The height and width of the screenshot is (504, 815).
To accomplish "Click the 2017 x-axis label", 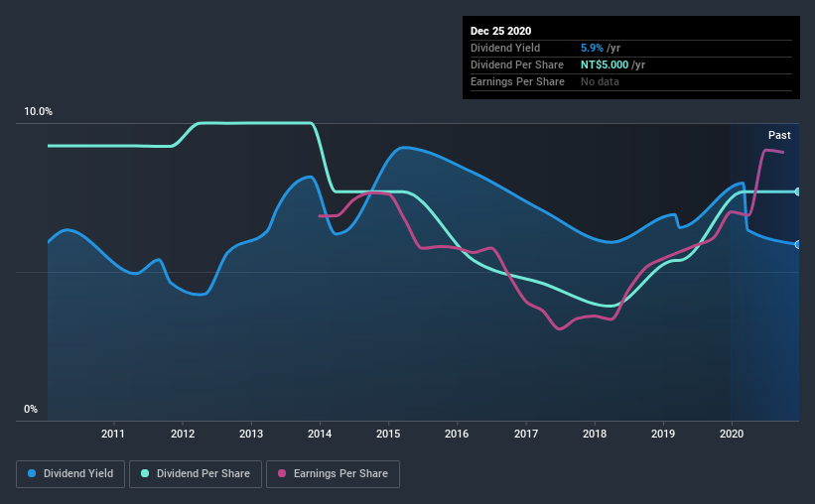I will (526, 434).
